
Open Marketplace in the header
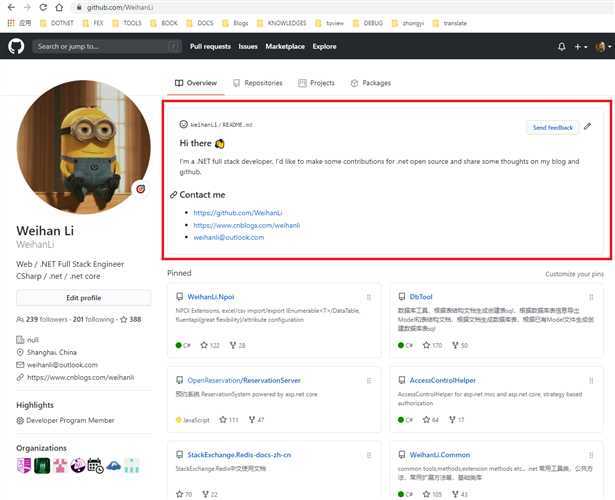point(285,46)
